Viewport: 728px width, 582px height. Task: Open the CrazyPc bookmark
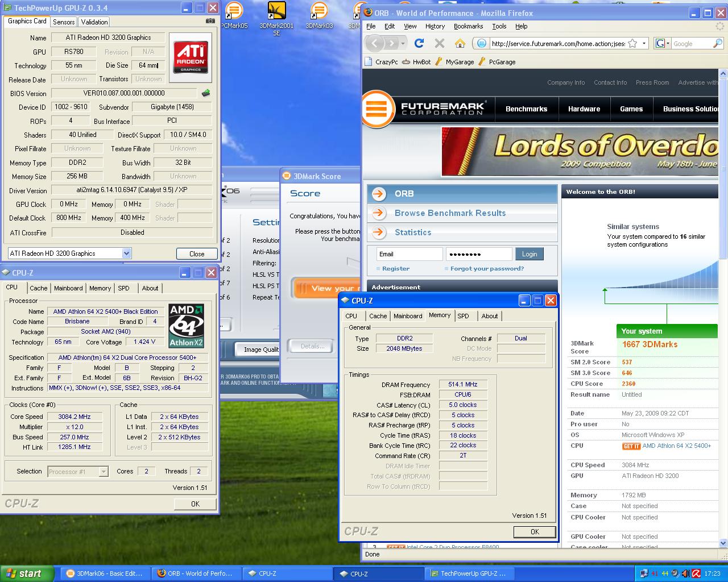(x=382, y=62)
